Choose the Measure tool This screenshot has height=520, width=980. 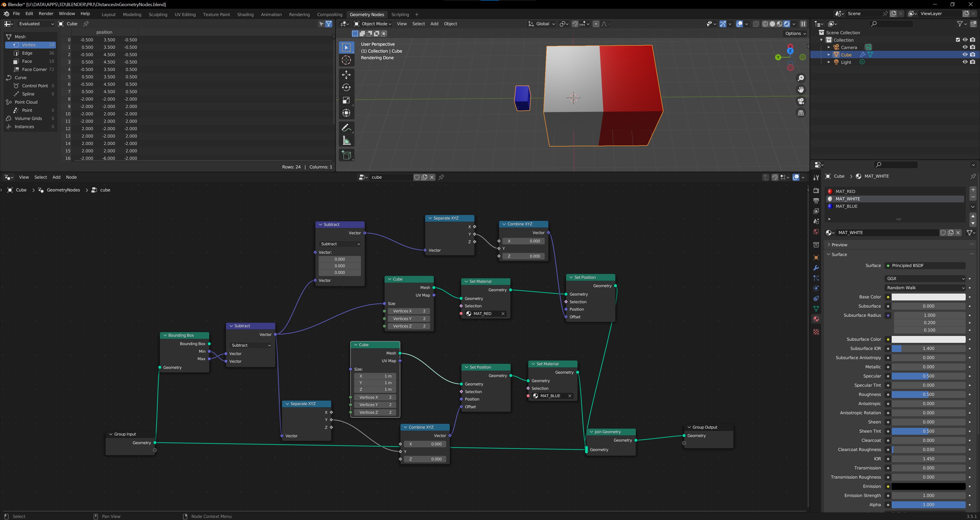click(x=346, y=140)
